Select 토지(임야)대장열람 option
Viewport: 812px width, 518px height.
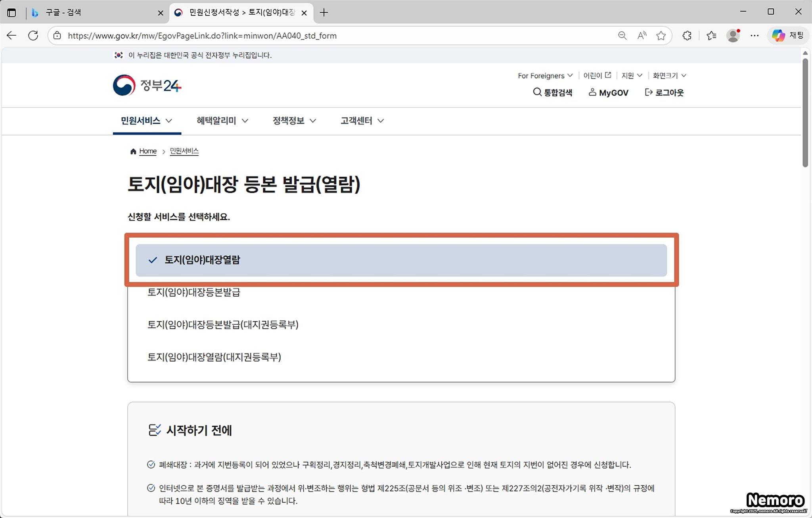(202, 260)
